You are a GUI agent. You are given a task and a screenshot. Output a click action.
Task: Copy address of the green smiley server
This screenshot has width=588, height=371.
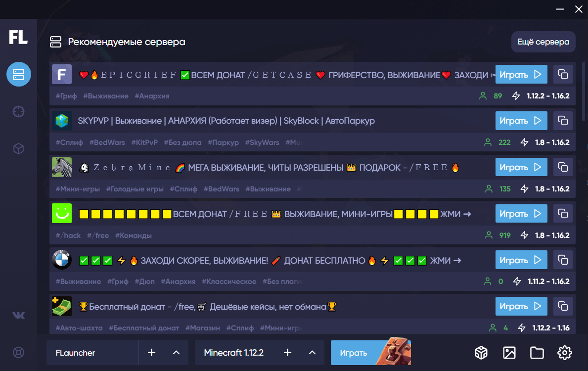[x=563, y=214]
